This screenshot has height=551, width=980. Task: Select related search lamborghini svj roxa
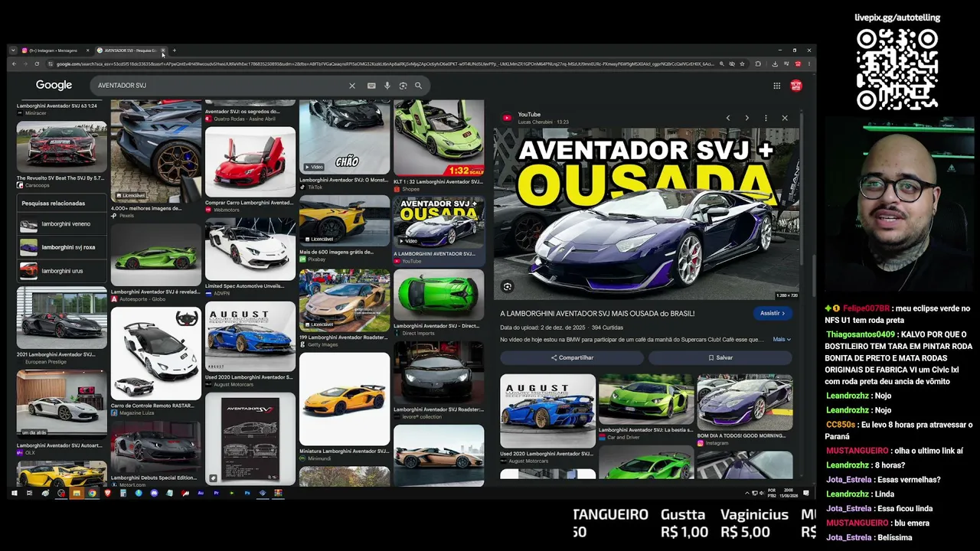[61, 247]
